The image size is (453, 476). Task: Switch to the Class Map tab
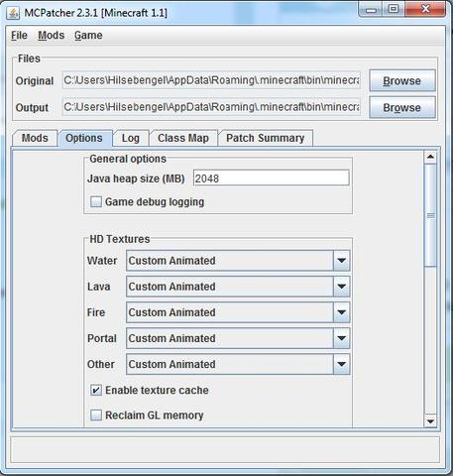click(x=183, y=138)
